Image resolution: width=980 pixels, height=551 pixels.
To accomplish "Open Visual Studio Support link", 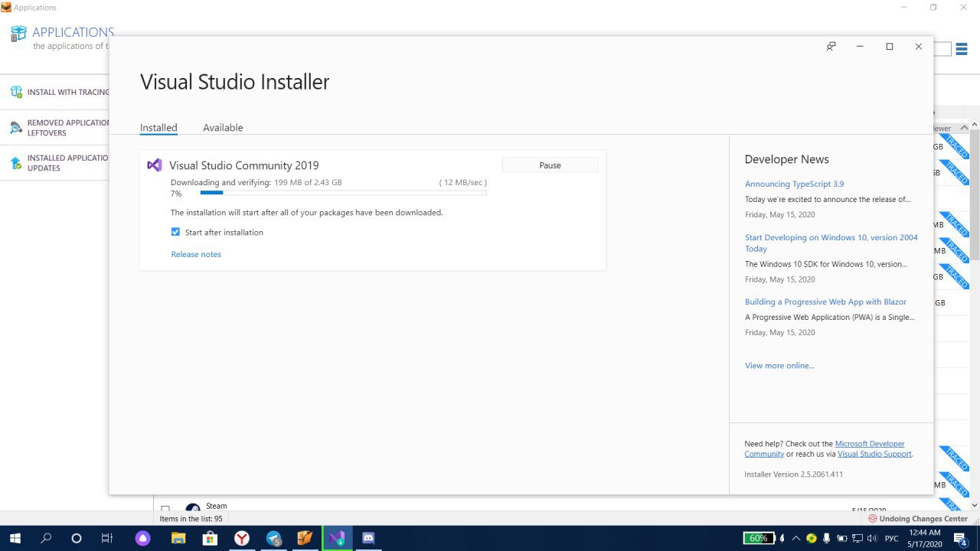I will pyautogui.click(x=874, y=454).
